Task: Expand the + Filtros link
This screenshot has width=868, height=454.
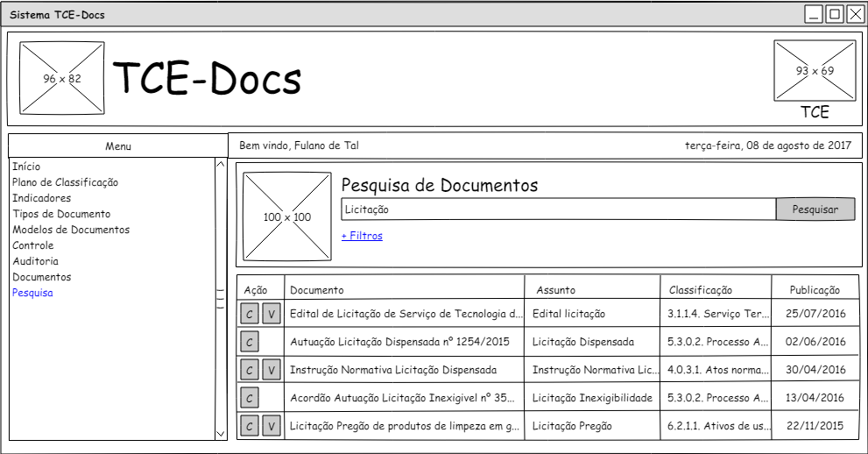Action: (x=362, y=236)
